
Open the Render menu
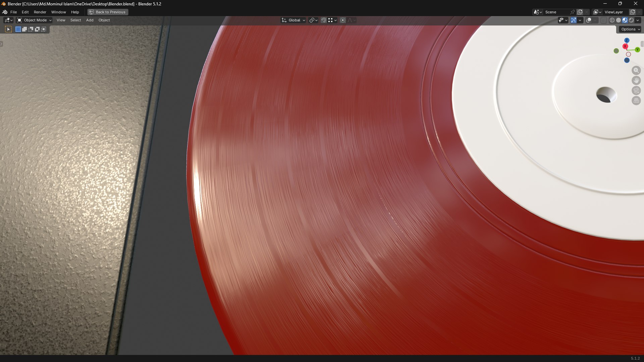40,12
